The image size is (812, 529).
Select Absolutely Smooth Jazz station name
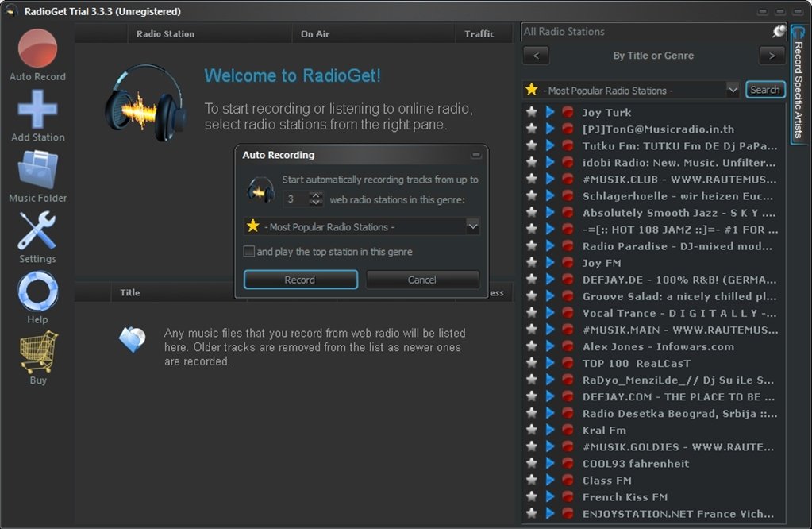click(679, 212)
